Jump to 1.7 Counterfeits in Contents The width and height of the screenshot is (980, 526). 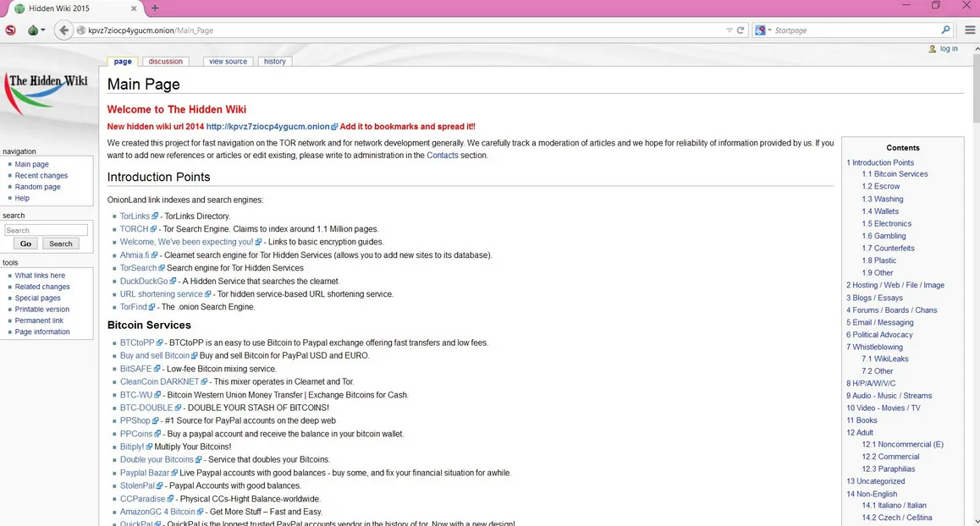click(888, 248)
